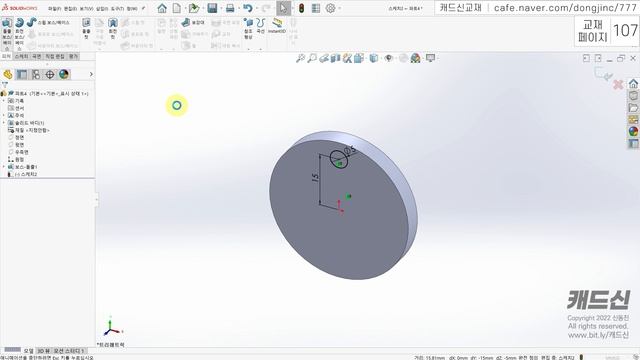
Task: Open the 도구 (Tools) menu
Action: (x=118, y=9)
